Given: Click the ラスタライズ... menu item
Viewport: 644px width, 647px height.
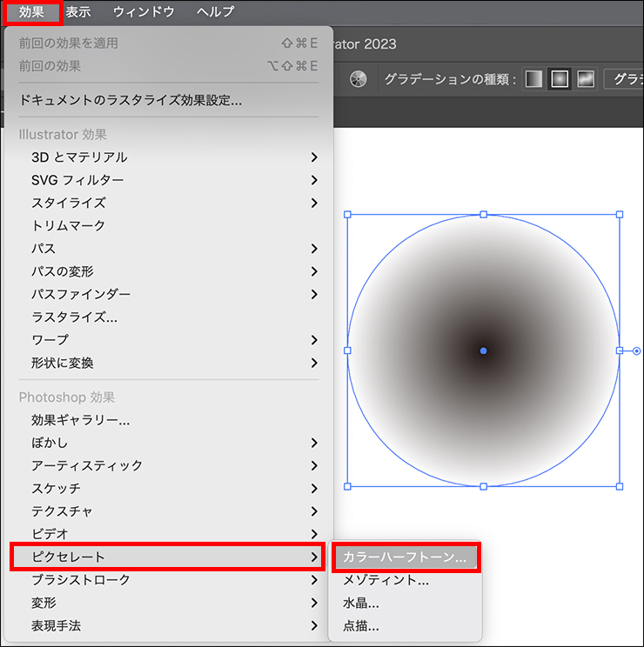Looking at the screenshot, I should tap(75, 317).
